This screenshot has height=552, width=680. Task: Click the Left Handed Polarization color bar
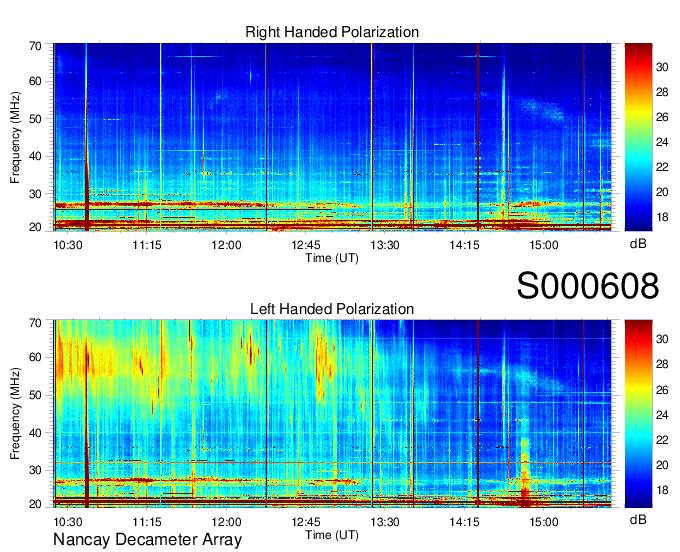[638, 414]
